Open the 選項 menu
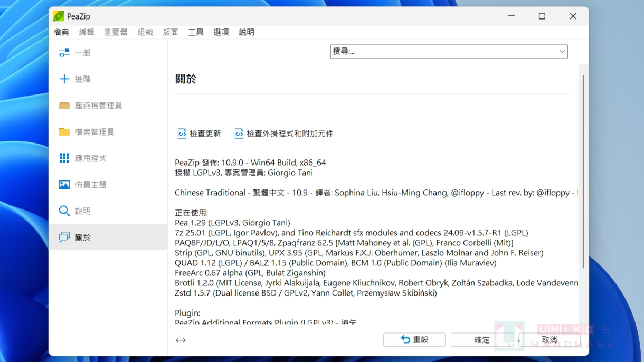 (x=221, y=32)
